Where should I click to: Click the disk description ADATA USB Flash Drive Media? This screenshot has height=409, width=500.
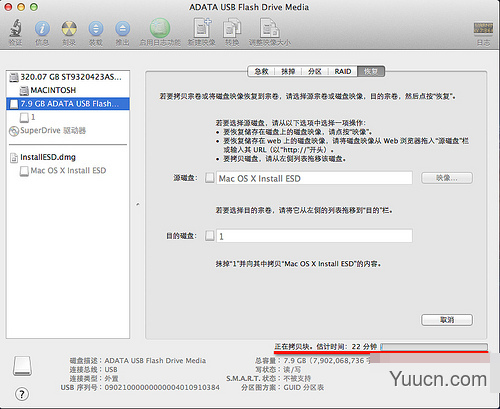point(155,361)
